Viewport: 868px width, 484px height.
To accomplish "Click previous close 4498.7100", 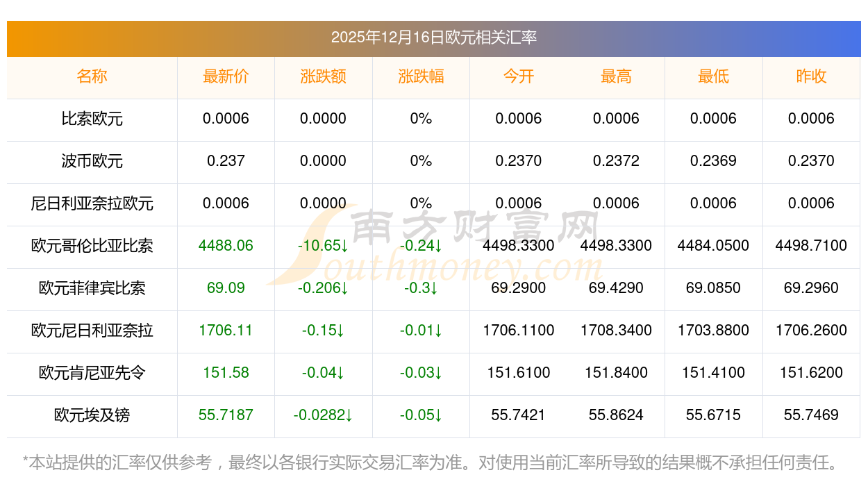I will [811, 246].
